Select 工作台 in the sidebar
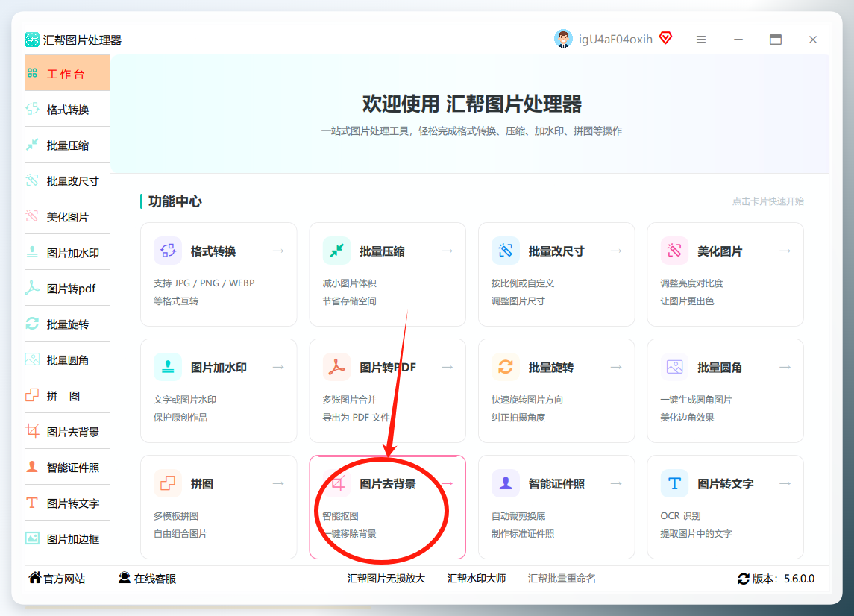854x616 pixels. click(x=68, y=73)
